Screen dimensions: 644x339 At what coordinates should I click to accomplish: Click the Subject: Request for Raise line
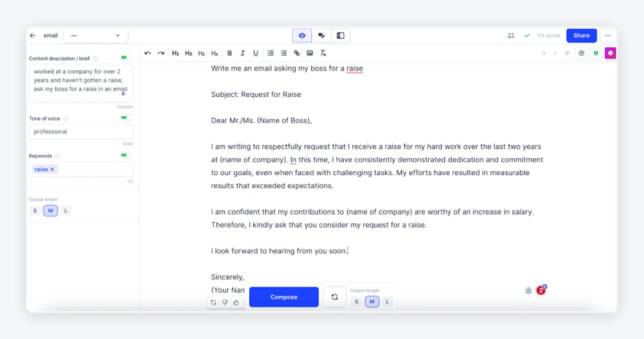[256, 94]
